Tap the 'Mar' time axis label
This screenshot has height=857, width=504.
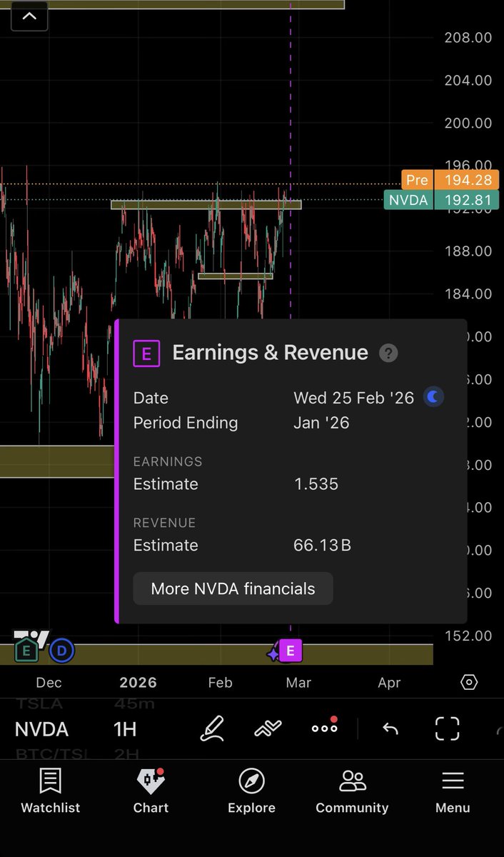(x=298, y=683)
